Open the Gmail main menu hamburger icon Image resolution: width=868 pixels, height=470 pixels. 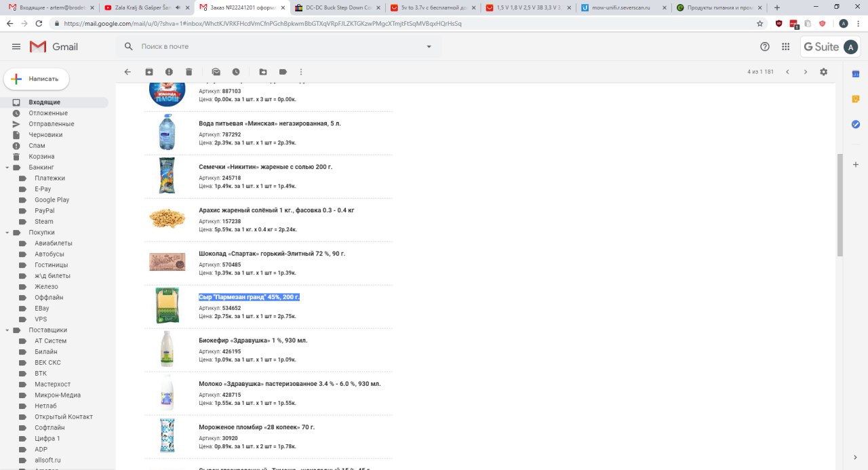click(16, 47)
